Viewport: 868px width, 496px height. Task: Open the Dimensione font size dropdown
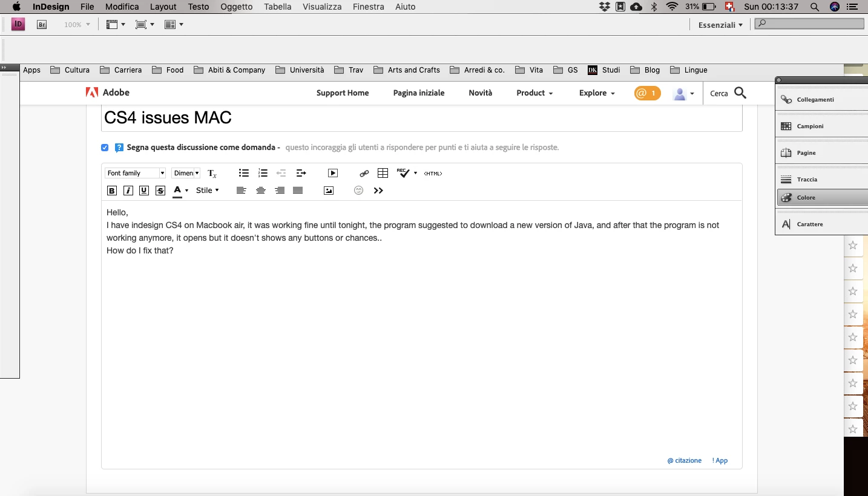pos(186,173)
